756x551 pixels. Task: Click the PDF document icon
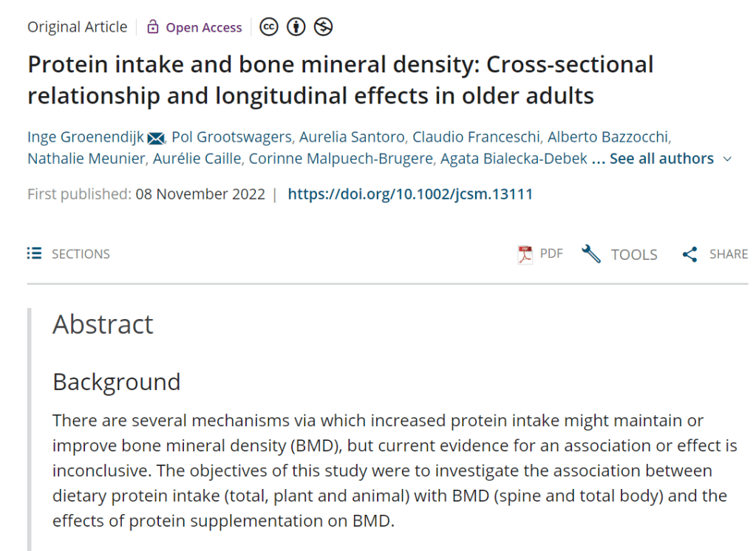[x=525, y=254]
